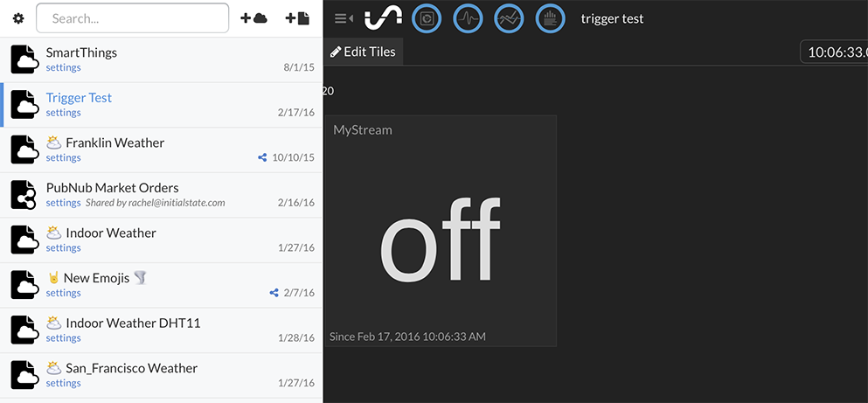This screenshot has height=403, width=868.
Task: Select the Trigger Test bucket
Action: coord(79,98)
